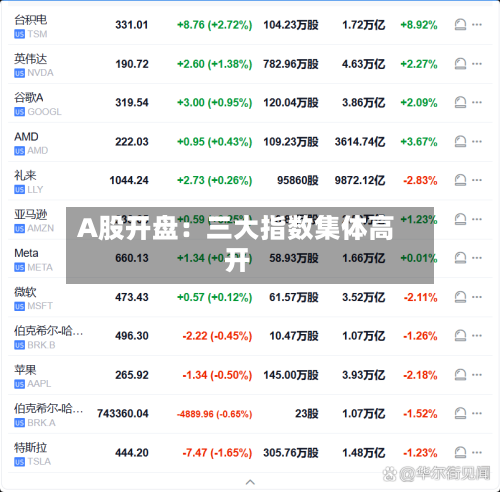Click the bell icon in the 苹果 AAPL row

[x=460, y=375]
